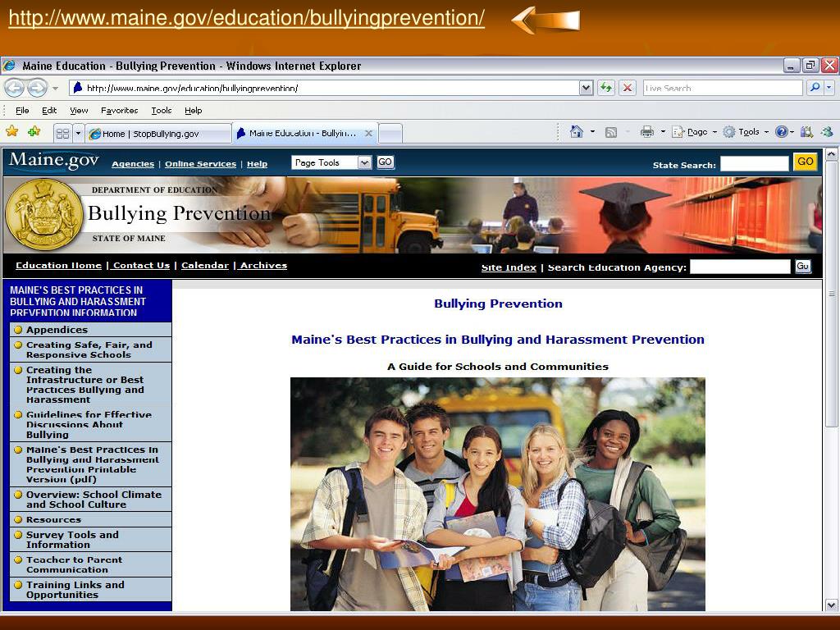Image resolution: width=840 pixels, height=630 pixels.
Task: Click the Print icon
Action: (x=647, y=132)
